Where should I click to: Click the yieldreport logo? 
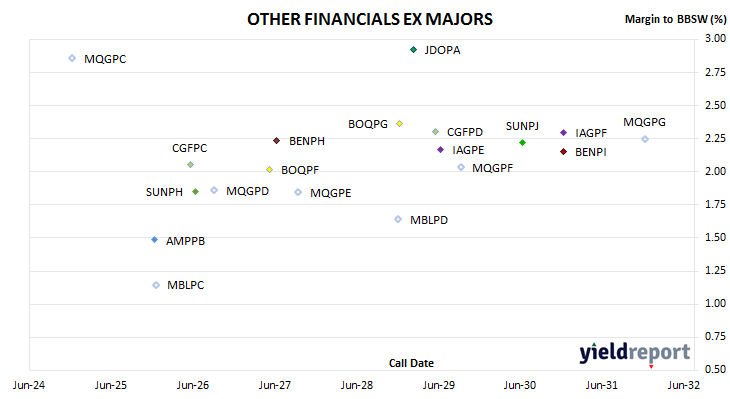tap(635, 352)
